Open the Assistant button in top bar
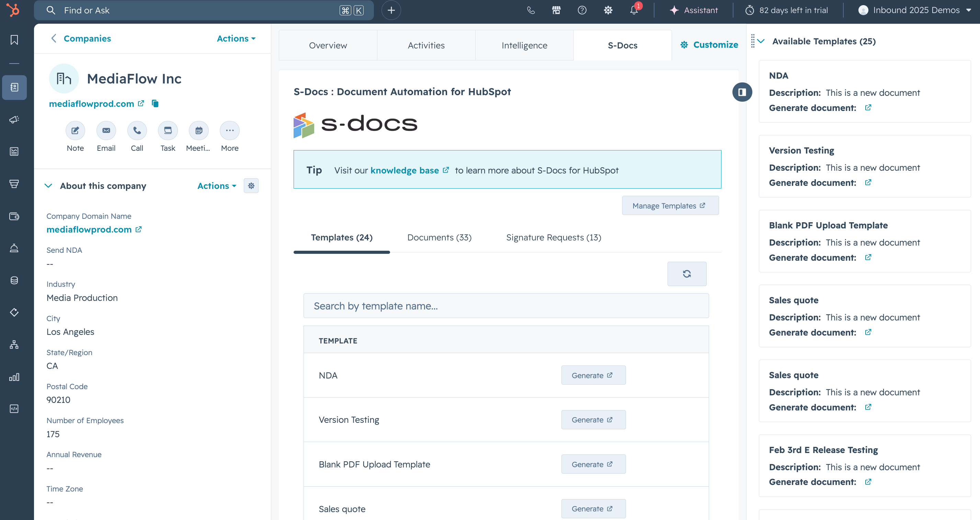Viewport: 980px width, 520px height. [x=694, y=10]
